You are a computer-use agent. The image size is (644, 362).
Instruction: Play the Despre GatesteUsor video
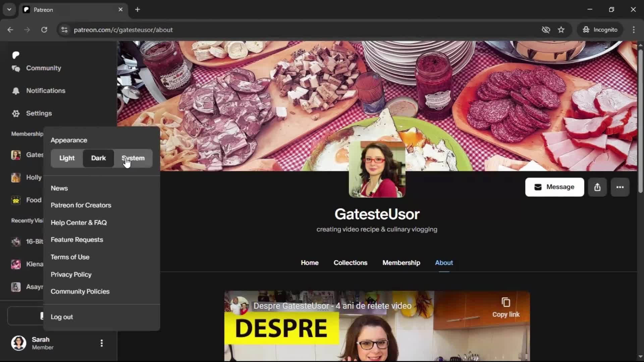[377, 326]
